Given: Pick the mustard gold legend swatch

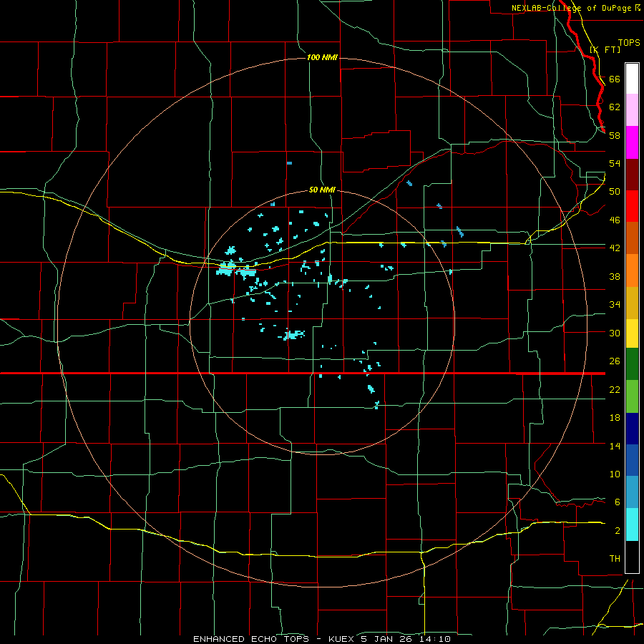Looking at the screenshot, I should pyautogui.click(x=632, y=303).
